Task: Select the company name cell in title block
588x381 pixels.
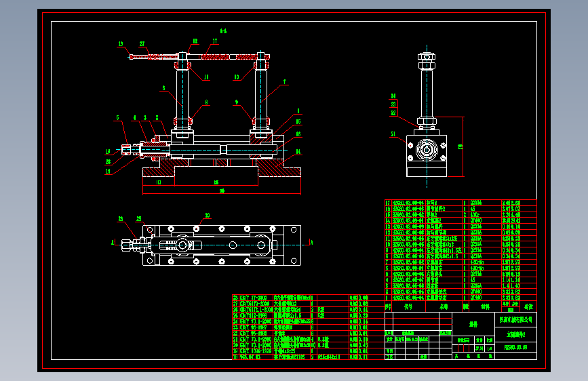Action: coord(515,319)
